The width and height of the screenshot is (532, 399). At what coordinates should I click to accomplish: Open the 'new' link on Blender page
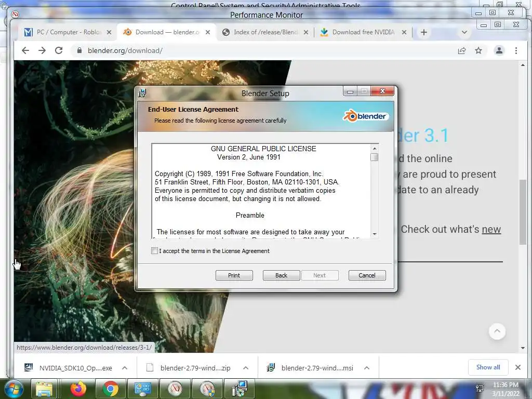click(491, 229)
